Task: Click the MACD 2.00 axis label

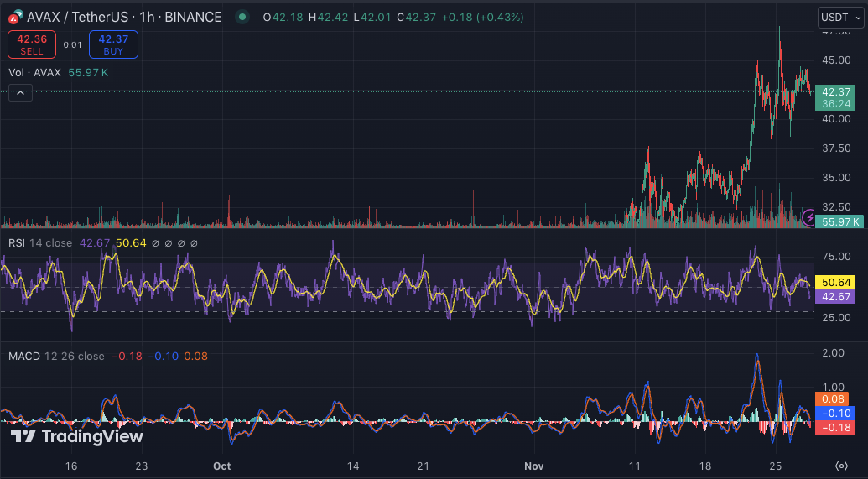Action: (834, 353)
